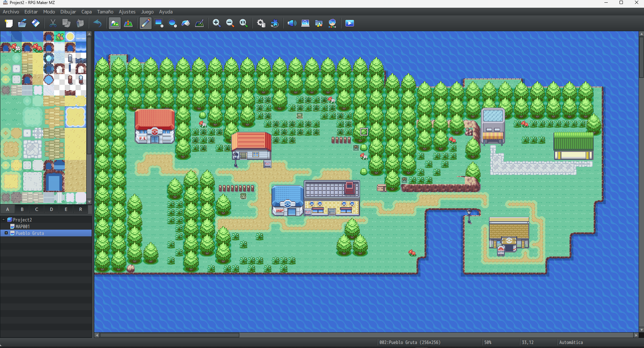The image size is (644, 348).
Task: Switch to tileset tab B
Action: click(22, 209)
